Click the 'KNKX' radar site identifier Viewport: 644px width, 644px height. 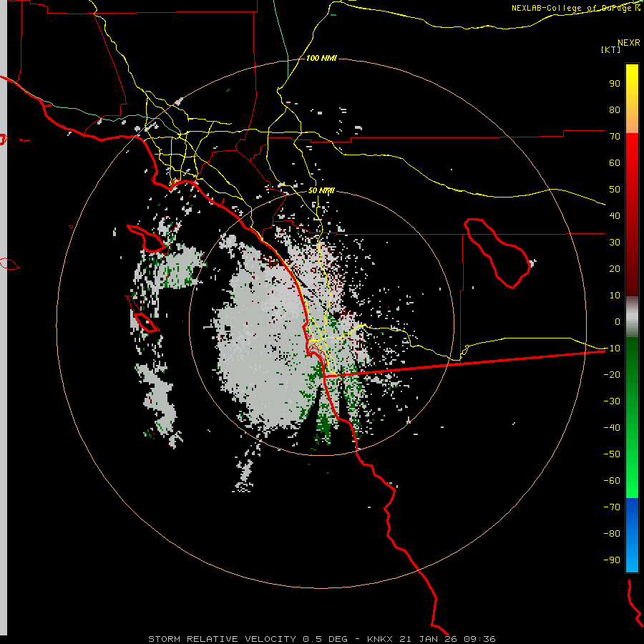point(380,639)
